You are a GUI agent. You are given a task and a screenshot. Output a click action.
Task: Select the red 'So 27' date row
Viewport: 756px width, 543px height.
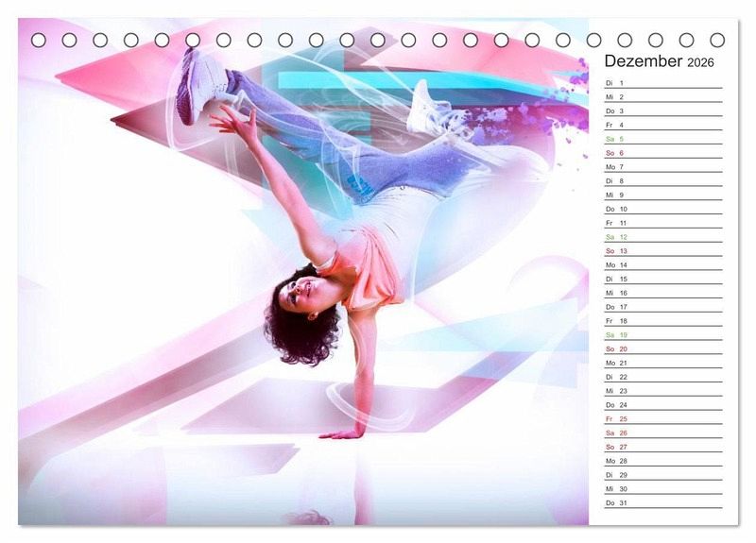(663, 446)
